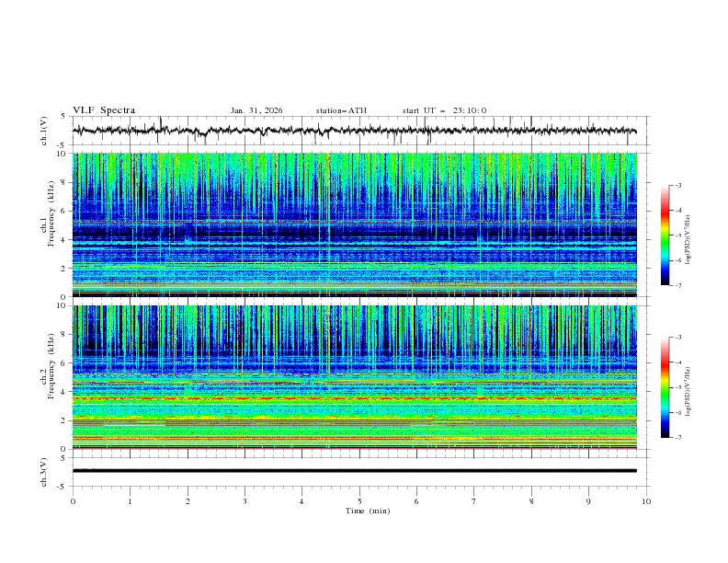Click the ch.1(V) waveform trace panel
This screenshot has height=563, width=728.
point(358,131)
